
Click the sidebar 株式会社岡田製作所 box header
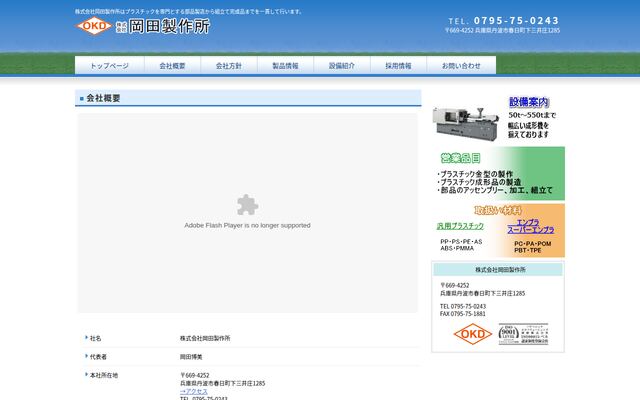[x=498, y=270]
